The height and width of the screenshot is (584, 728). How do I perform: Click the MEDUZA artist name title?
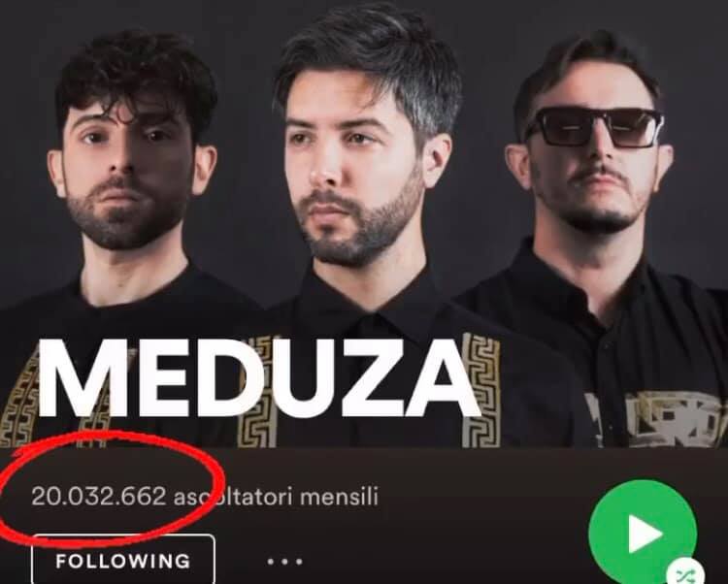coord(258,378)
